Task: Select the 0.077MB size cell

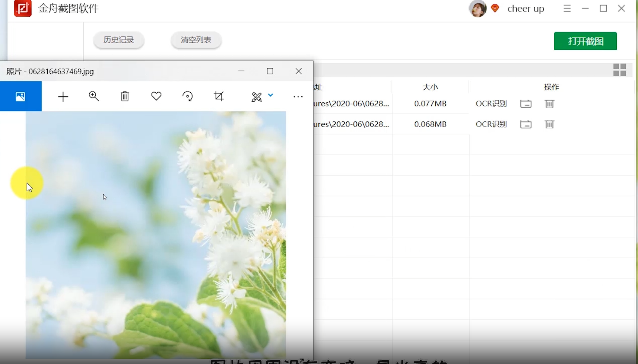Action: (430, 103)
